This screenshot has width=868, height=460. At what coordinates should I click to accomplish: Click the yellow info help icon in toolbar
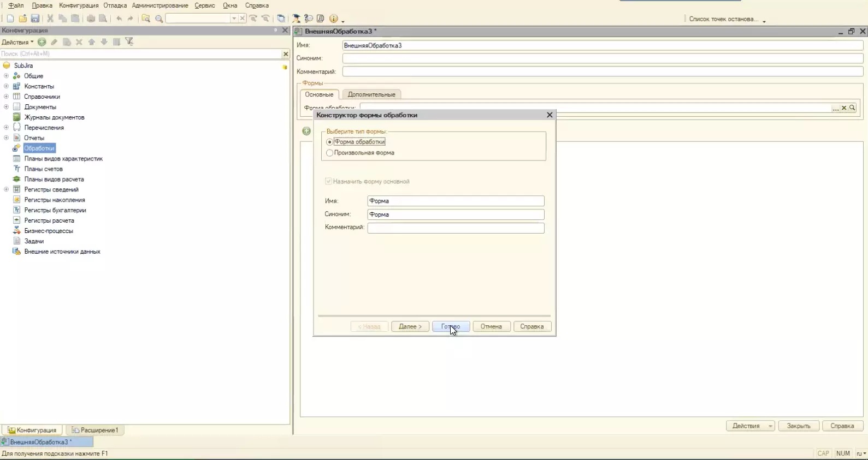click(334, 19)
